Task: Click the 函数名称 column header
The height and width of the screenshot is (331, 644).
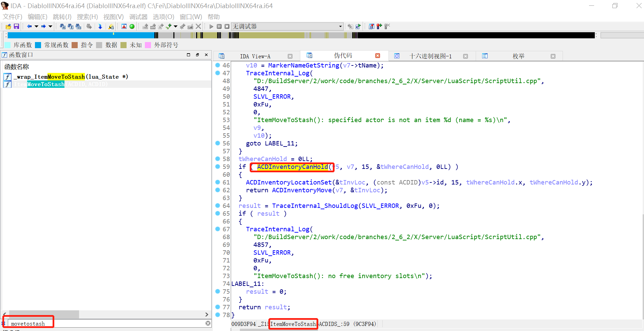Action: [x=17, y=67]
